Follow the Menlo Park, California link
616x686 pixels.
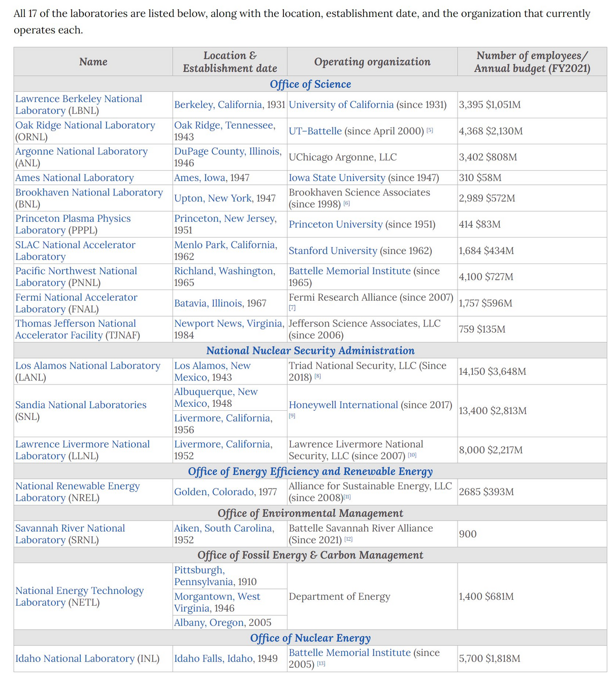click(226, 245)
